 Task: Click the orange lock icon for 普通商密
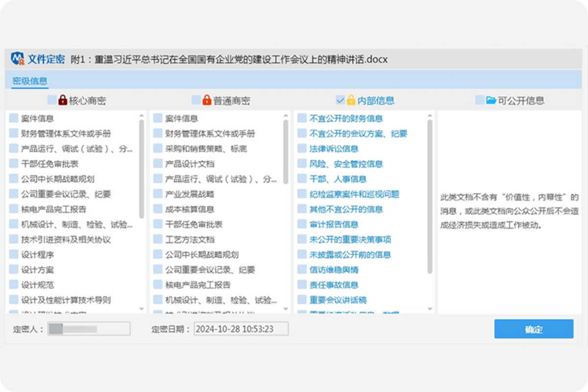206,100
